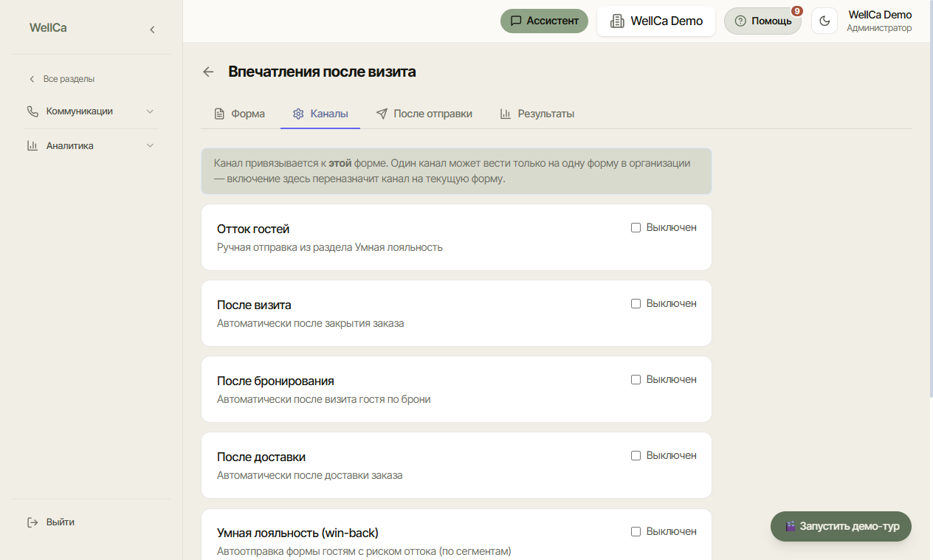Select the Каналы tab
The width and height of the screenshot is (933, 560).
point(320,114)
